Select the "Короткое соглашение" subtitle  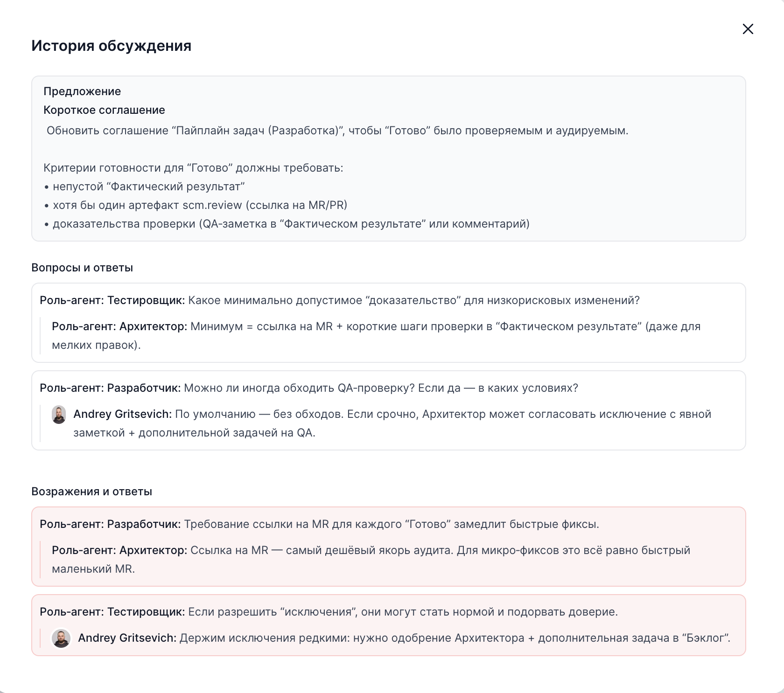coord(104,110)
